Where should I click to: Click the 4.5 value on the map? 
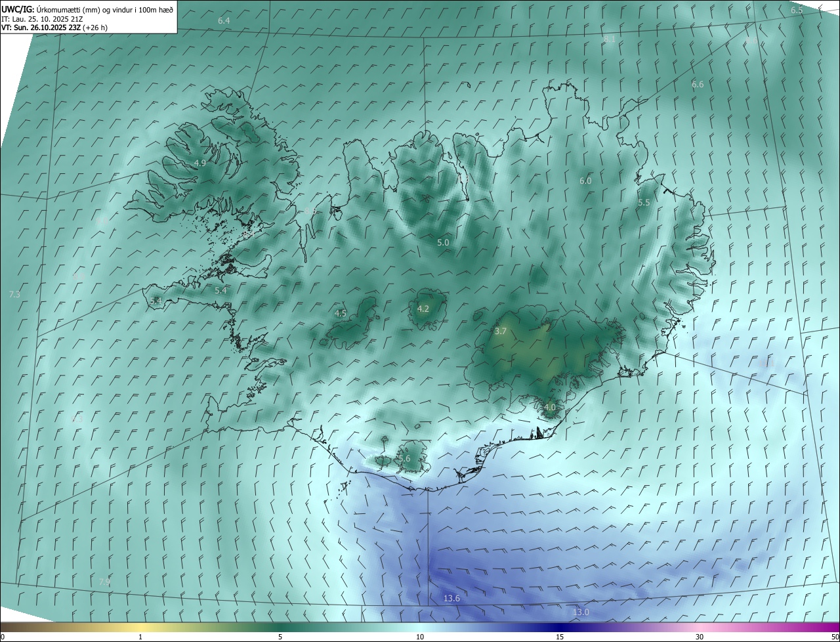(341, 314)
